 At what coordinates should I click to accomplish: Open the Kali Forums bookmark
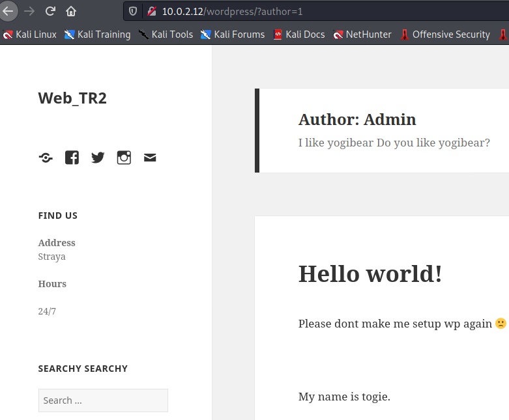[233, 35]
